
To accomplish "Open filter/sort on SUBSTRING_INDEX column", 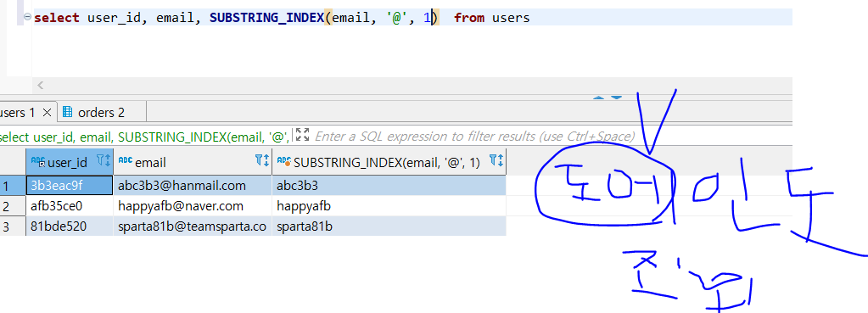I will [x=496, y=161].
